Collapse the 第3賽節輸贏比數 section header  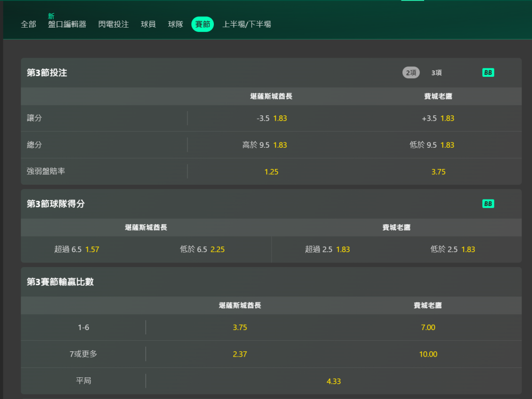click(x=271, y=282)
